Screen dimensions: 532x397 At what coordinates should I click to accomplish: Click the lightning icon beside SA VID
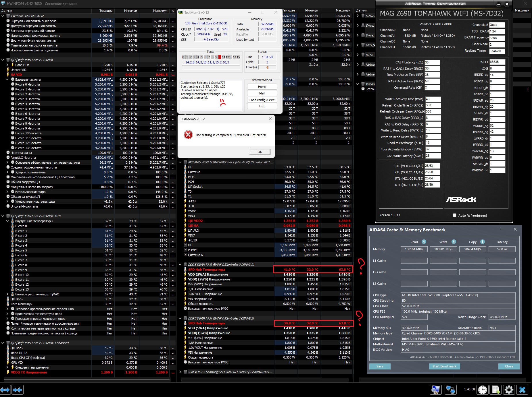[x=8, y=75]
